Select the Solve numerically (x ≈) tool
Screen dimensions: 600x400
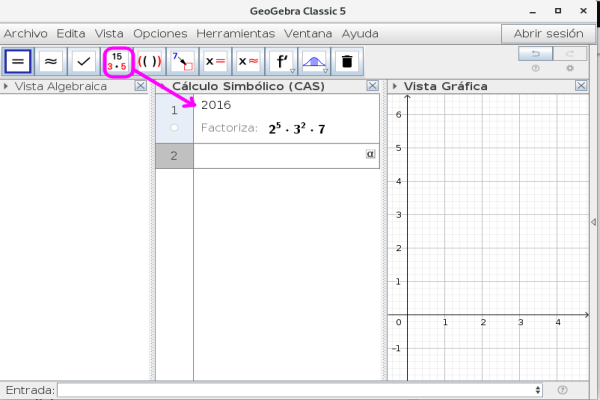point(248,61)
